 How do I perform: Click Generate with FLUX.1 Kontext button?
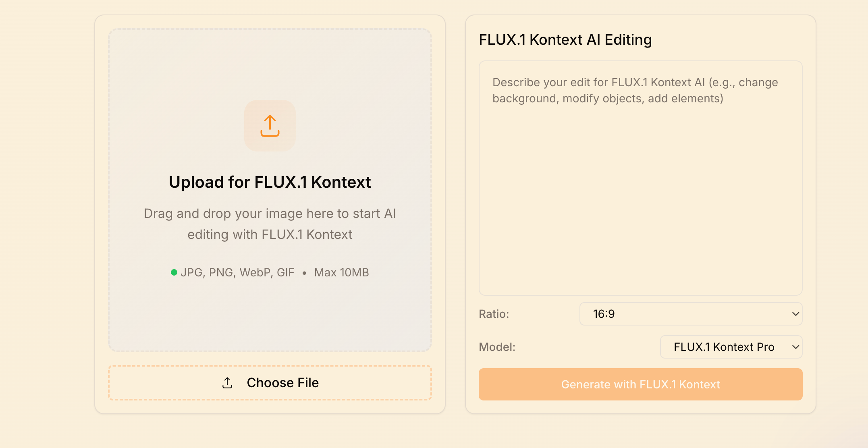pyautogui.click(x=640, y=384)
